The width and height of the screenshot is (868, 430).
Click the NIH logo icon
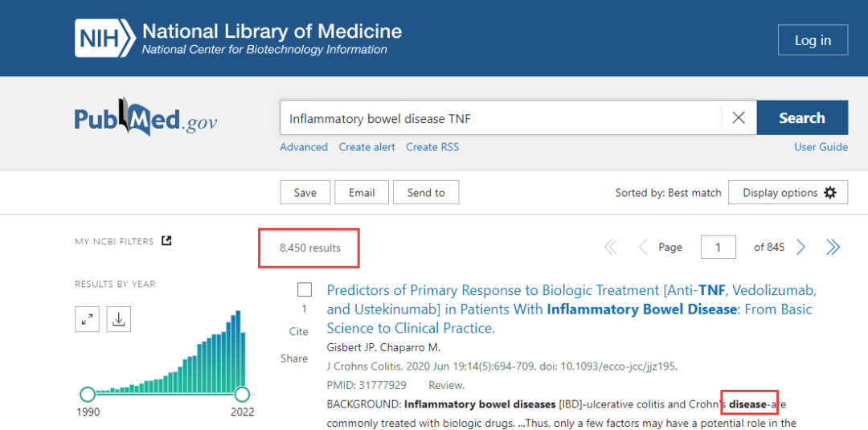click(104, 38)
